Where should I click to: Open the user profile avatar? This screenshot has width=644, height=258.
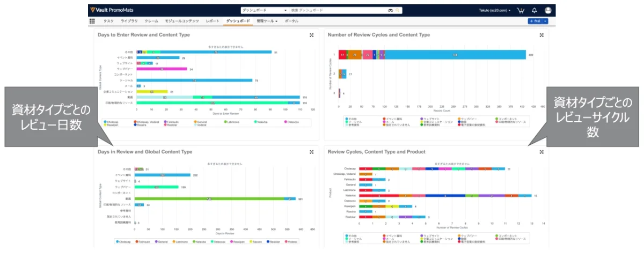(x=548, y=10)
